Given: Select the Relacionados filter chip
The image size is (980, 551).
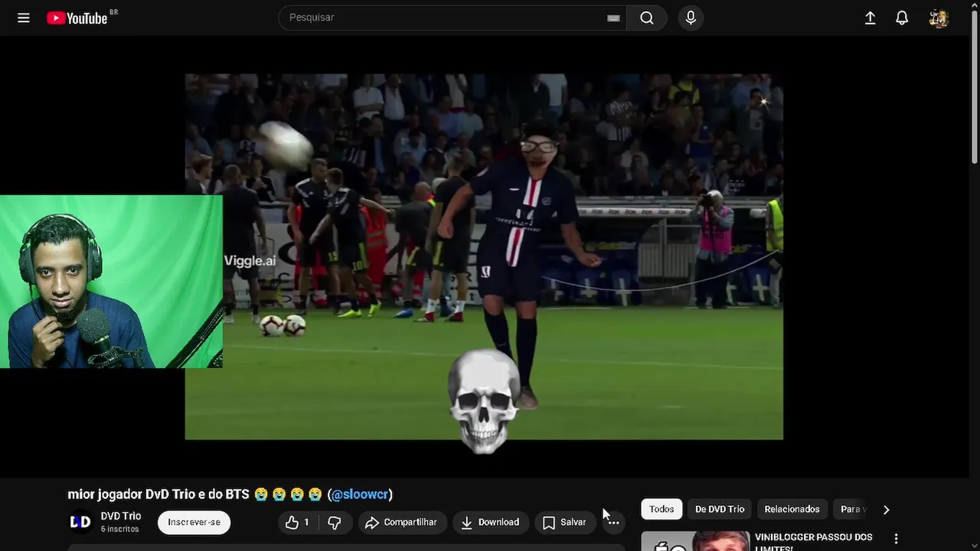Looking at the screenshot, I should (792, 509).
